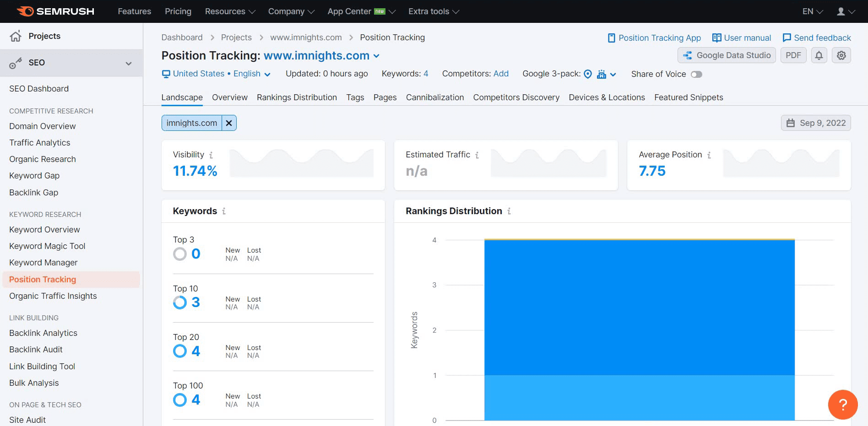
Task: Click the Google Data Studio icon
Action: [x=688, y=55]
